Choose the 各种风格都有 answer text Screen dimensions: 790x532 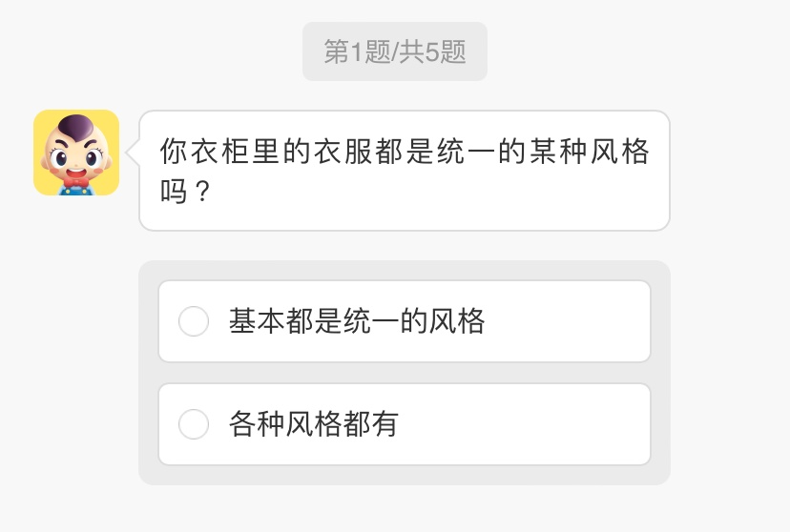pyautogui.click(x=313, y=424)
